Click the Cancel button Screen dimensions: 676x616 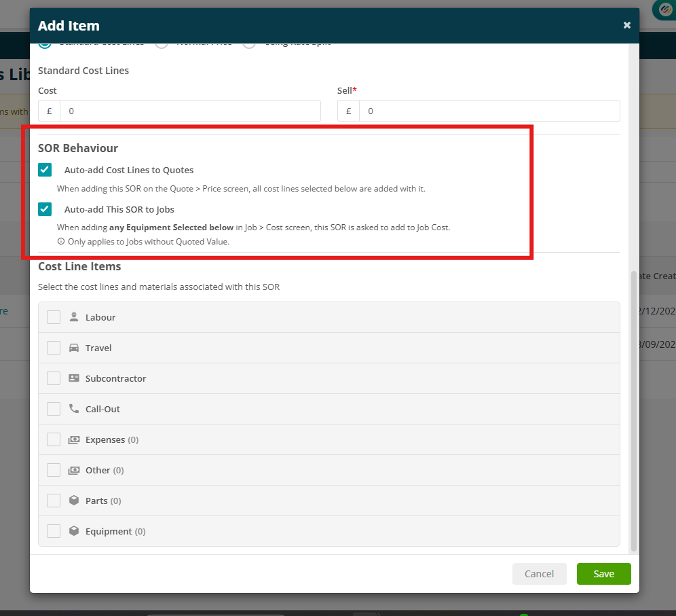(x=540, y=574)
